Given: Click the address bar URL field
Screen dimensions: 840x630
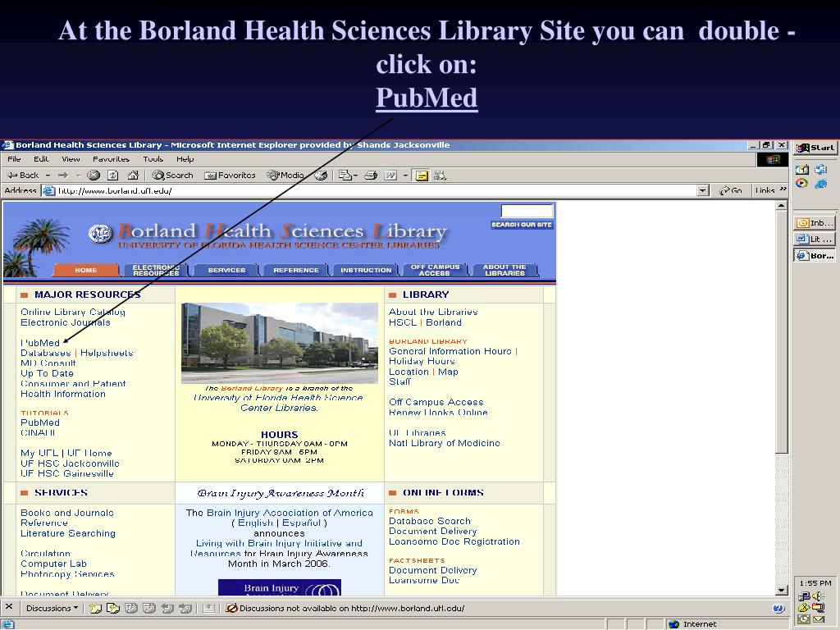Looking at the screenshot, I should click(x=375, y=190).
